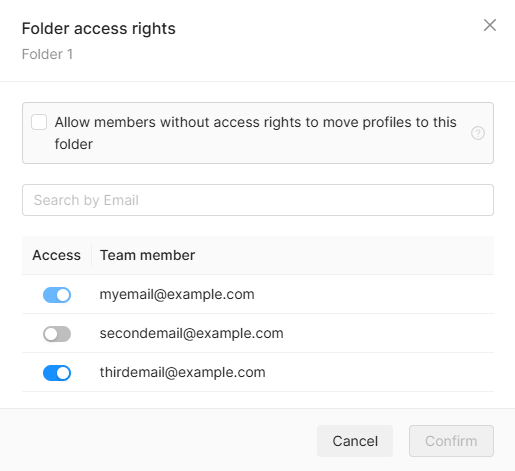
Task: Enable access for secondemail@example.com
Action: (57, 334)
